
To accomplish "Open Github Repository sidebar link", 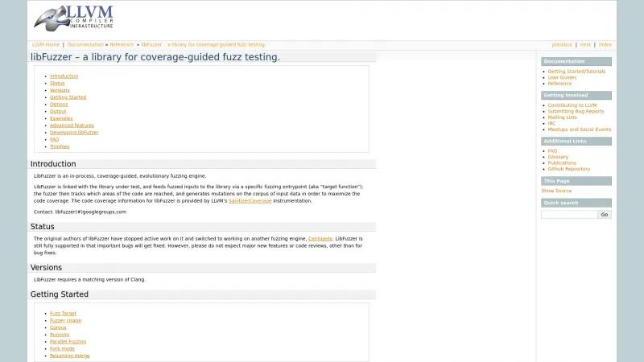I will (569, 169).
